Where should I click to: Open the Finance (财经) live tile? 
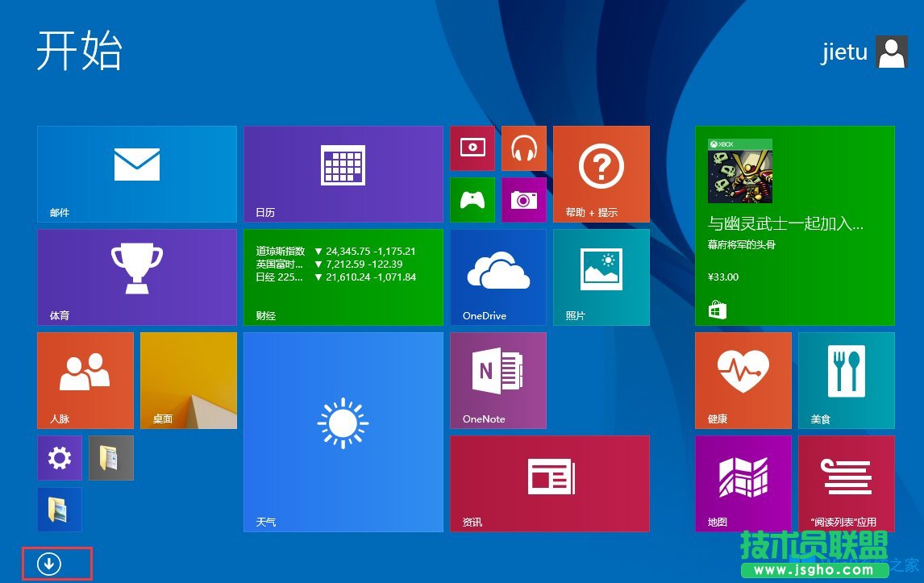point(343,277)
